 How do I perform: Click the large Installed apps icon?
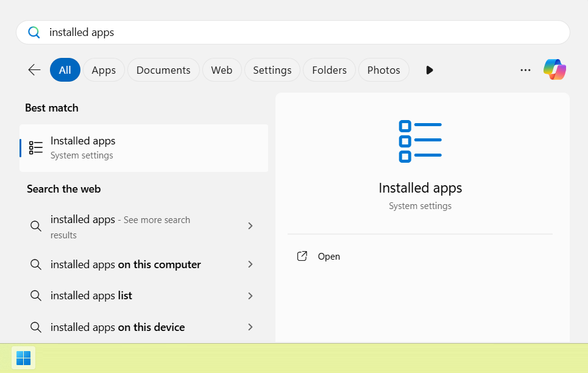coord(420,141)
